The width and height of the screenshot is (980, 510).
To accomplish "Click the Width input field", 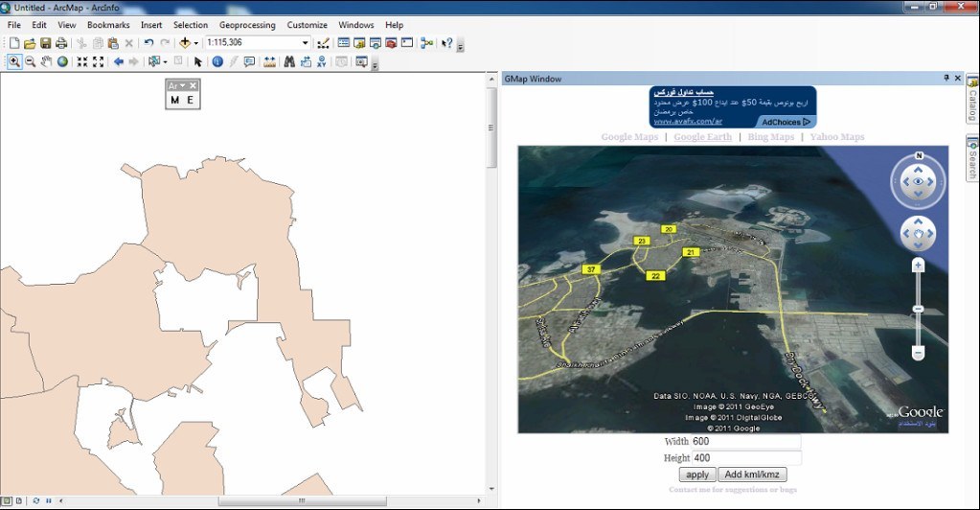I will point(745,441).
